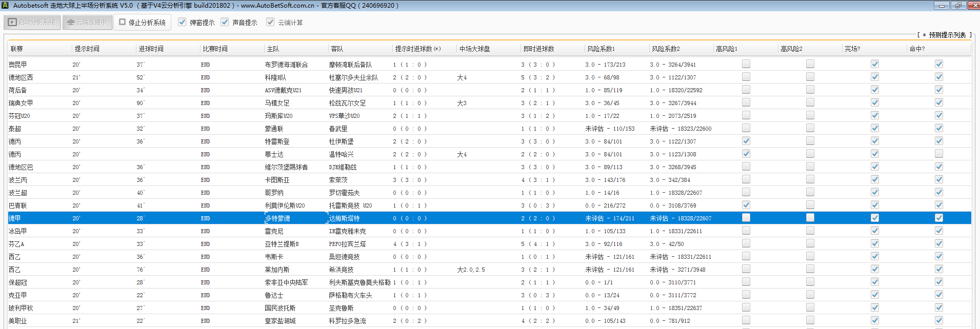The height and width of the screenshot is (329, 980).
Task: Click the 提示时间 column header
Action: [x=87, y=49]
